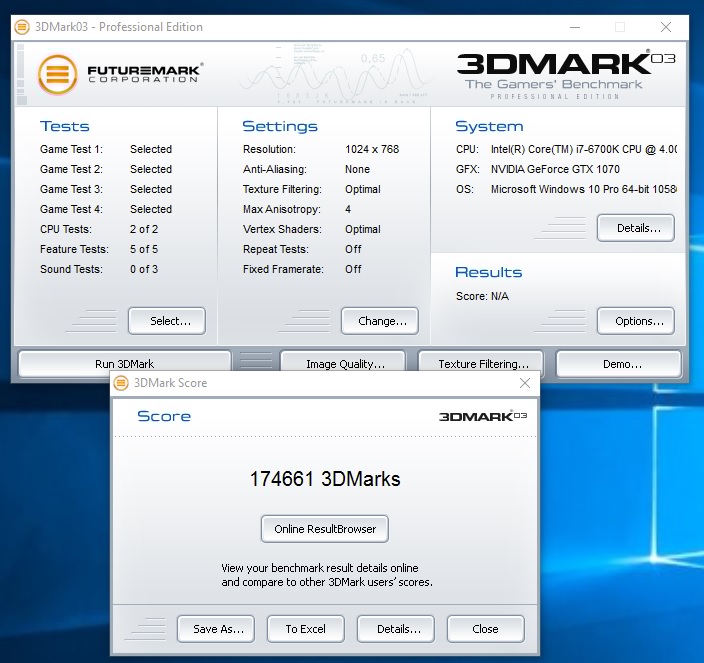Open the Image Quality... tool
The height and width of the screenshot is (663, 704).
(x=343, y=363)
